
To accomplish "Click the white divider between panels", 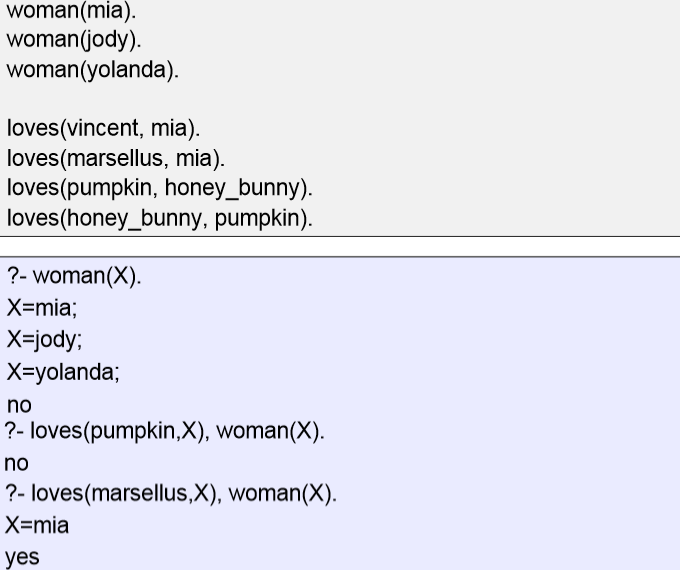I will pyautogui.click(x=340, y=247).
